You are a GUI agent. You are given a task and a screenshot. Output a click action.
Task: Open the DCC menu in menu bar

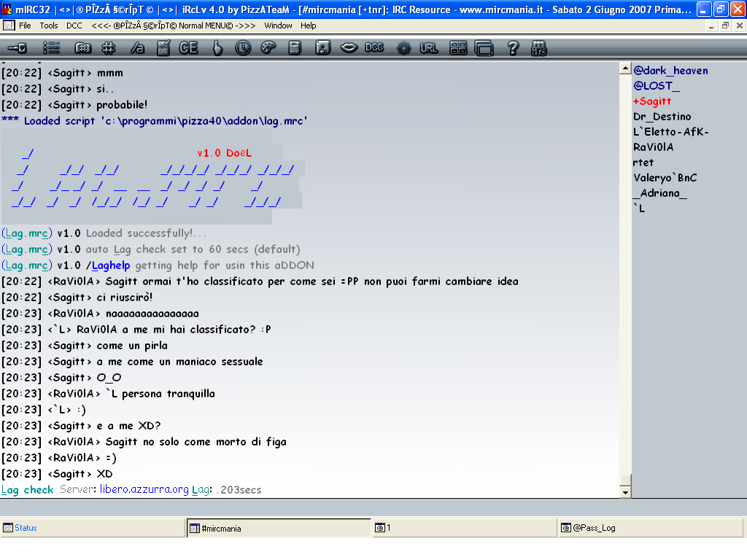pyautogui.click(x=74, y=26)
